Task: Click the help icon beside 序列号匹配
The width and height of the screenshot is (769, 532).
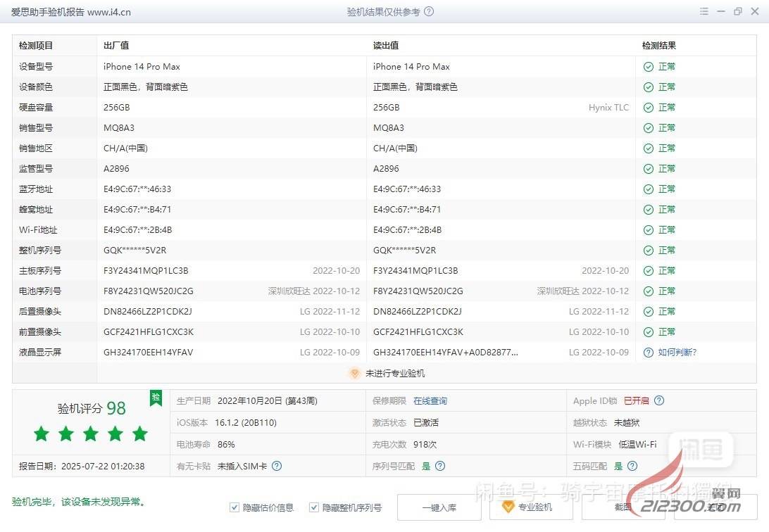Action: pyautogui.click(x=440, y=466)
